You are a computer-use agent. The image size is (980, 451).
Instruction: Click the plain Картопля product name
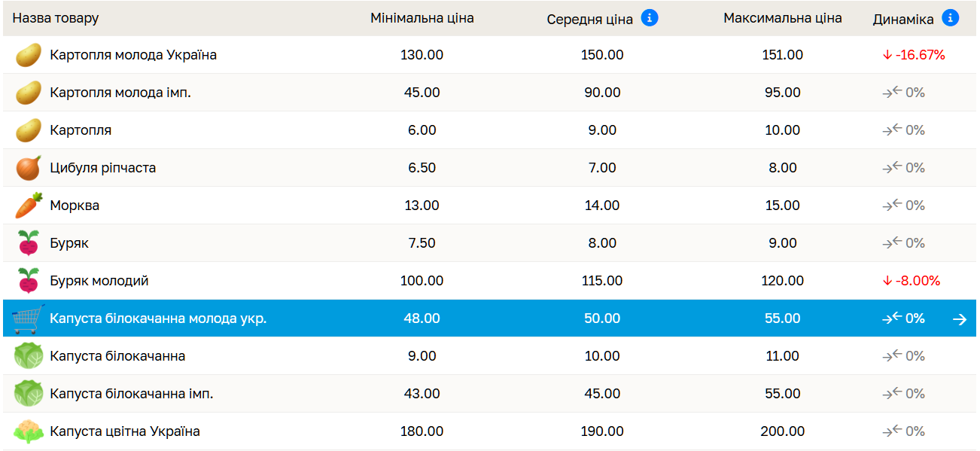pyautogui.click(x=81, y=130)
